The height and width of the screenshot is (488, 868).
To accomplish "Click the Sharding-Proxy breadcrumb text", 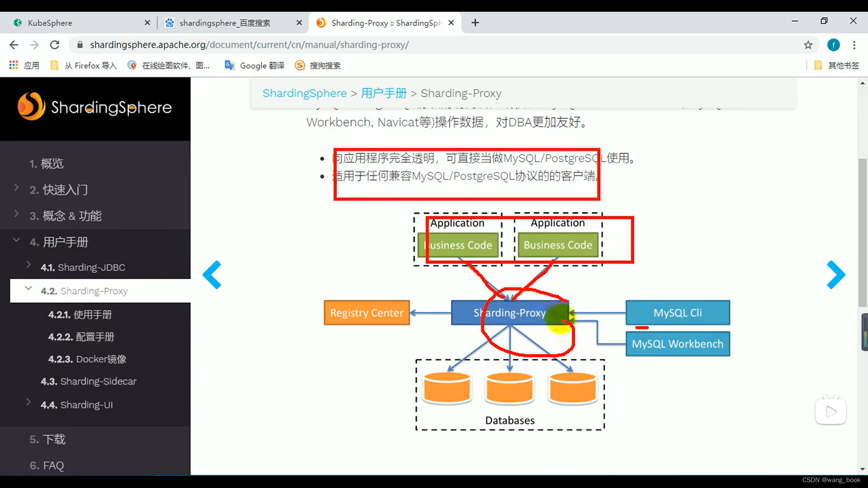I will (461, 93).
